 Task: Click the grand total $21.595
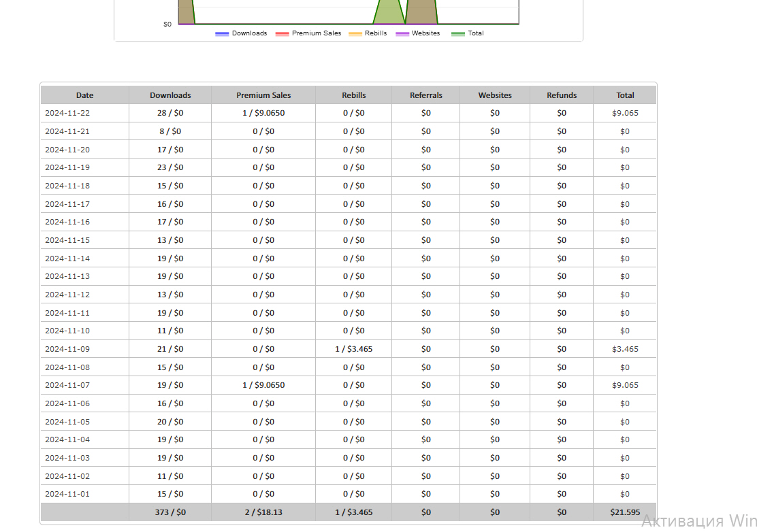tap(625, 513)
